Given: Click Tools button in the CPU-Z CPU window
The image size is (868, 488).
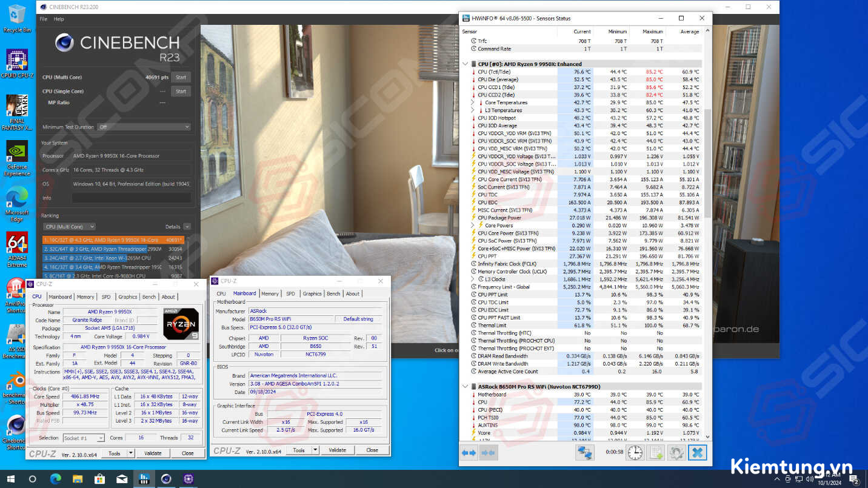Looking at the screenshot, I should 115,453.
